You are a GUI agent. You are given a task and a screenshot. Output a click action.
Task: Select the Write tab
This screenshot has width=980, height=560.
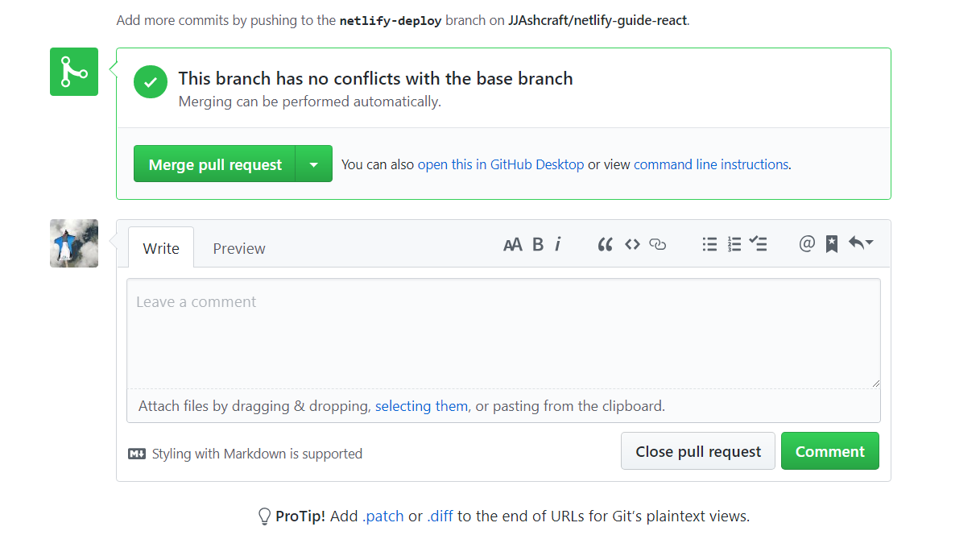click(161, 248)
